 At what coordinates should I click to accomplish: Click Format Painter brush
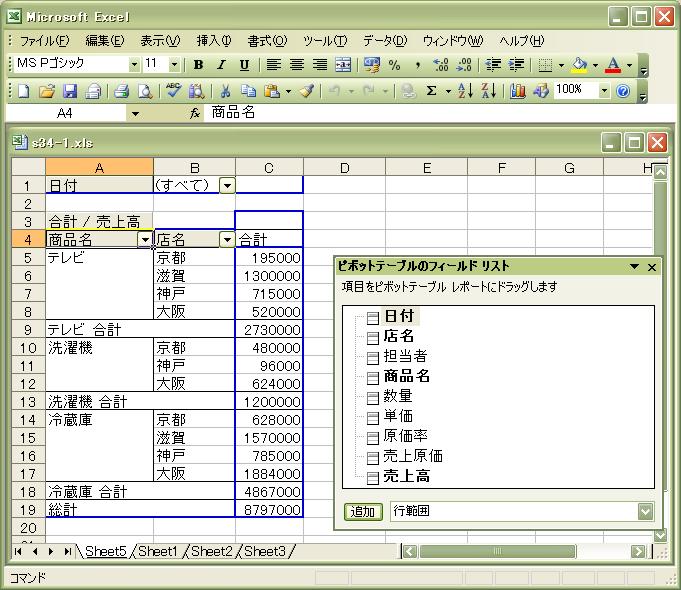point(307,91)
